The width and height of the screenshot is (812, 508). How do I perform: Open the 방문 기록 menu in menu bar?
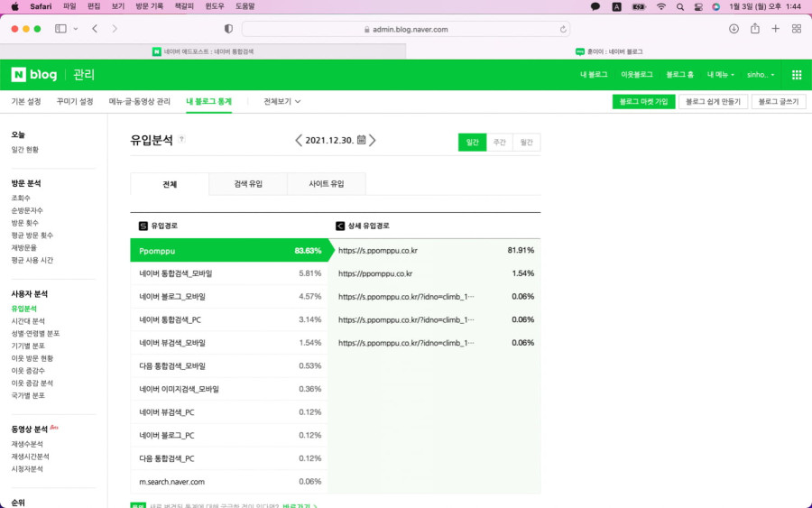pos(149,6)
